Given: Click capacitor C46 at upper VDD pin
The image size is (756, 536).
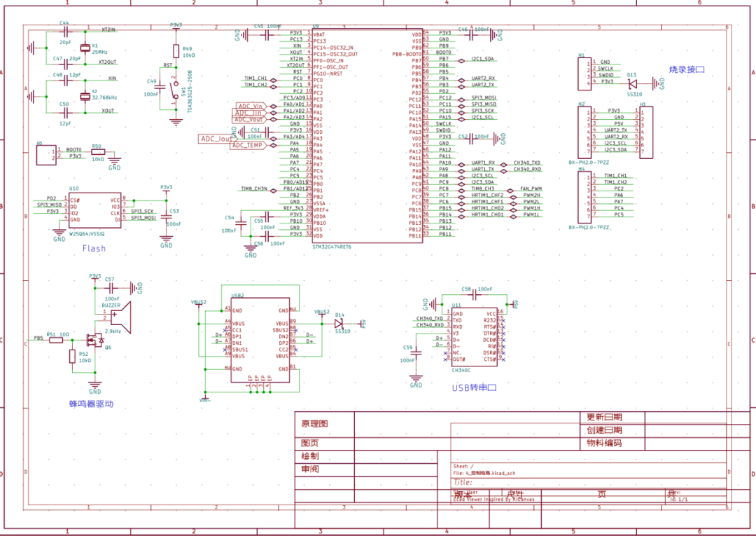Looking at the screenshot, I should [472, 34].
